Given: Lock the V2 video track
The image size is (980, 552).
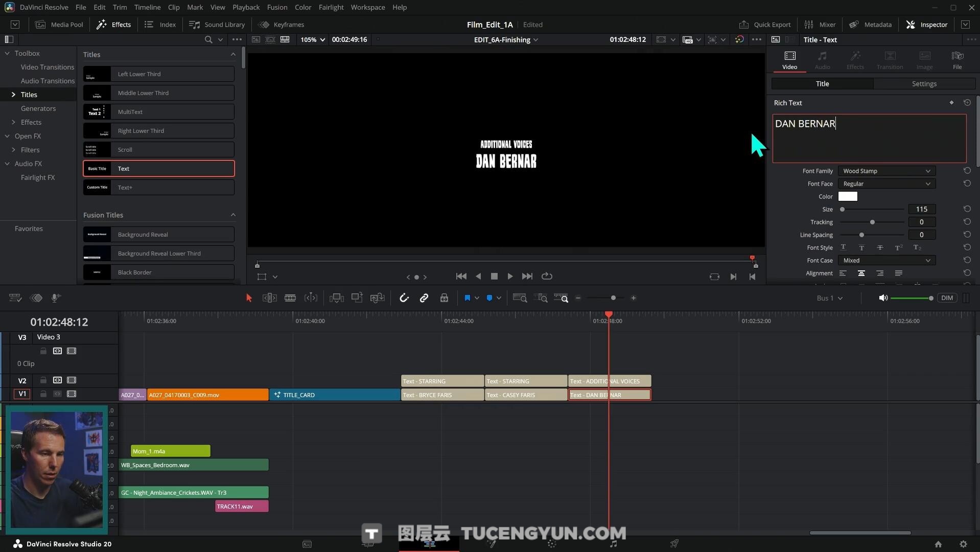Looking at the screenshot, I should click(x=43, y=380).
